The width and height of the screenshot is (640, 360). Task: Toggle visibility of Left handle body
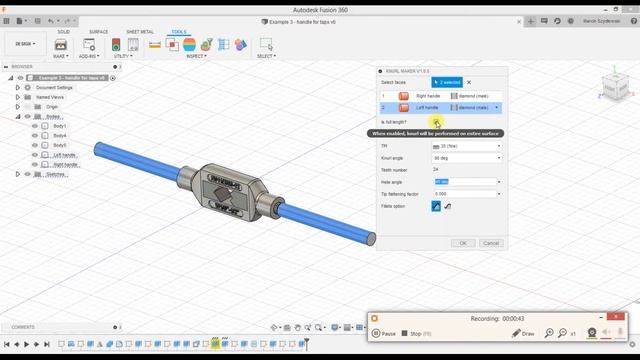tap(35, 155)
